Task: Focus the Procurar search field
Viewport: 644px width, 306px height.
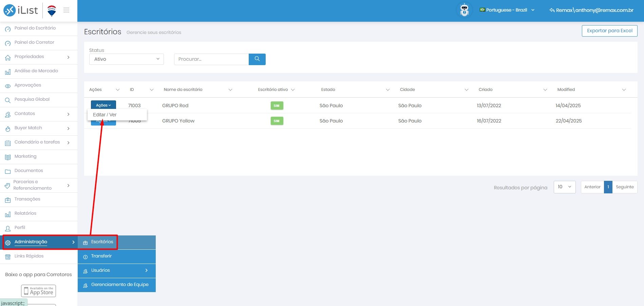Action: click(211, 59)
